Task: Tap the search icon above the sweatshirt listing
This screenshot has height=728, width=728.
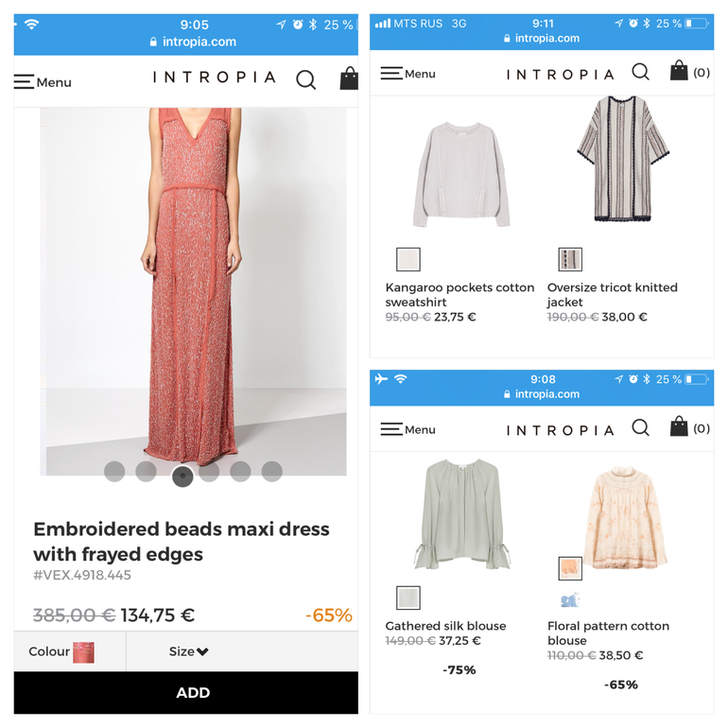Action: pyautogui.click(x=640, y=72)
